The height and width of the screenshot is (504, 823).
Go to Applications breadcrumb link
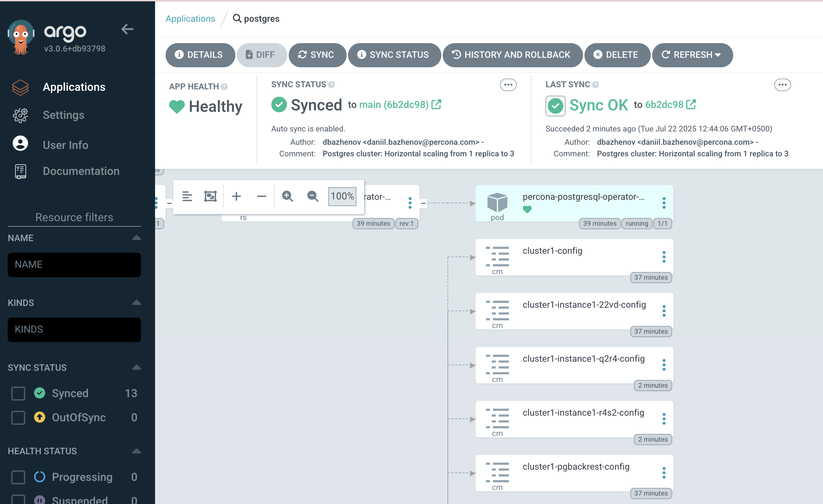point(190,19)
